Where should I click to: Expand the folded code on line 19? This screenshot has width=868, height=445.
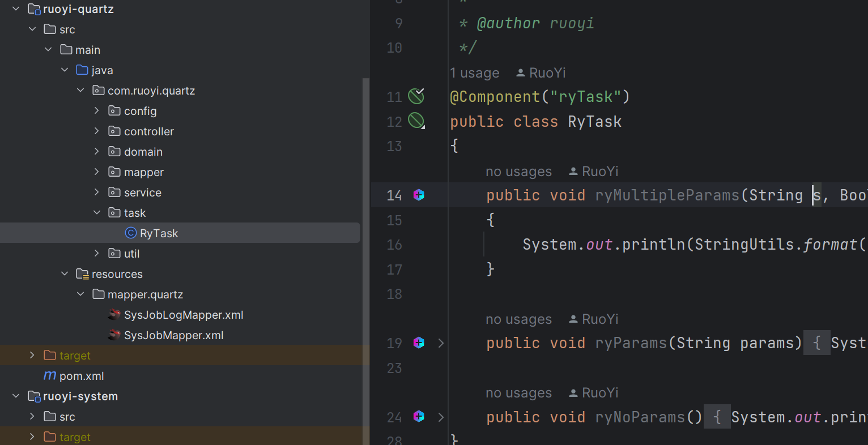click(441, 343)
